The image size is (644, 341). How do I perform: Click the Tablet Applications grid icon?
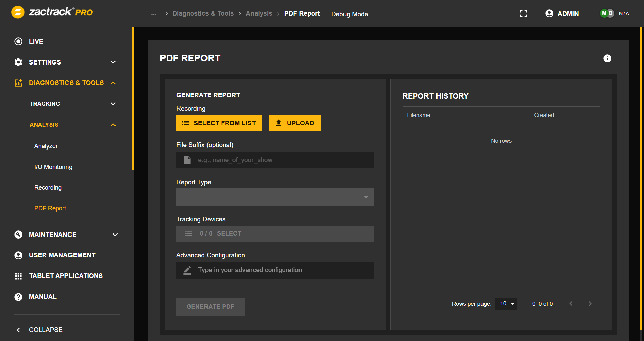(18, 276)
